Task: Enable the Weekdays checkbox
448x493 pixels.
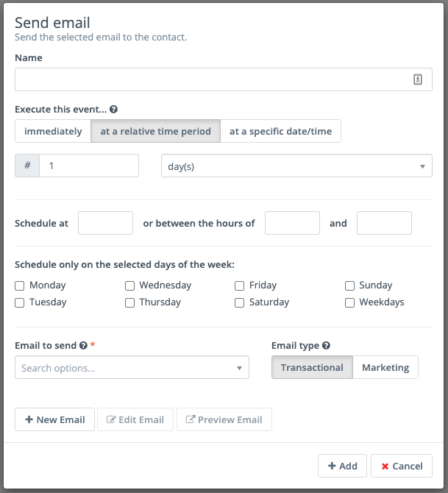Action: [x=350, y=302]
